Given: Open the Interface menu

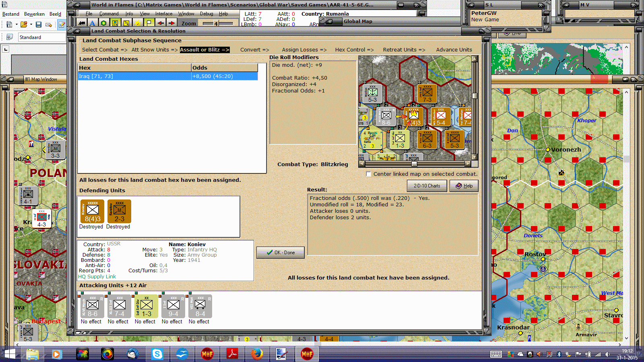Looking at the screenshot, I should 164,14.
